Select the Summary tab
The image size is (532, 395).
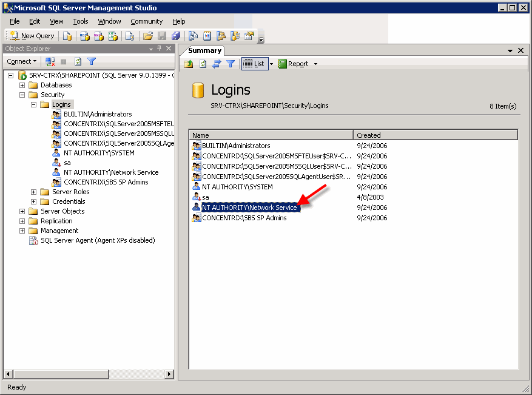[x=204, y=50]
